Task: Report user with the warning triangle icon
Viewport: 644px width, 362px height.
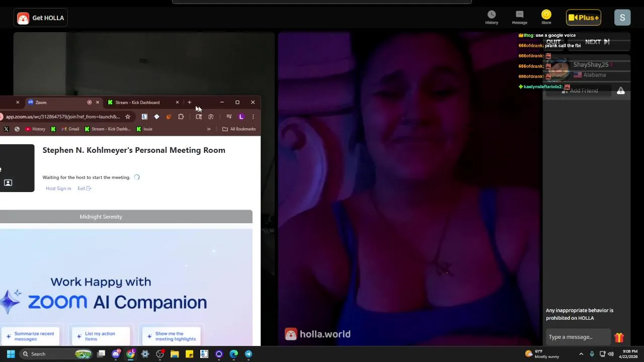Action: 621,90
